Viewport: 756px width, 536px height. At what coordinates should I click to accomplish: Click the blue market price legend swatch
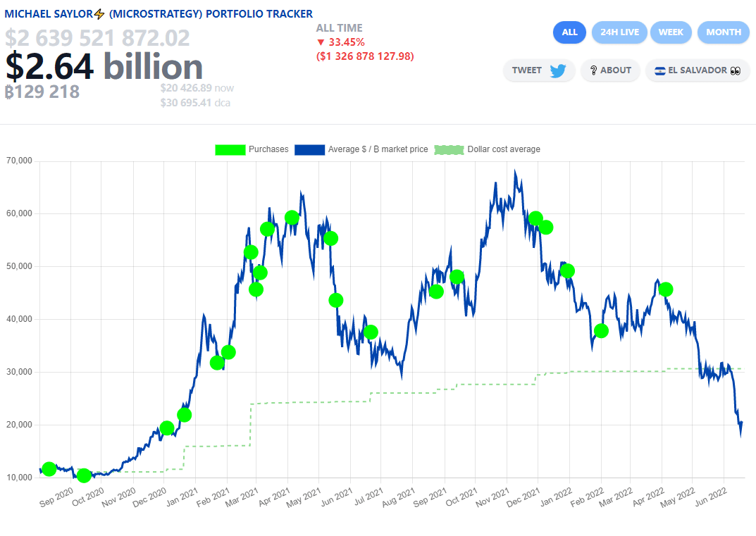pos(309,149)
